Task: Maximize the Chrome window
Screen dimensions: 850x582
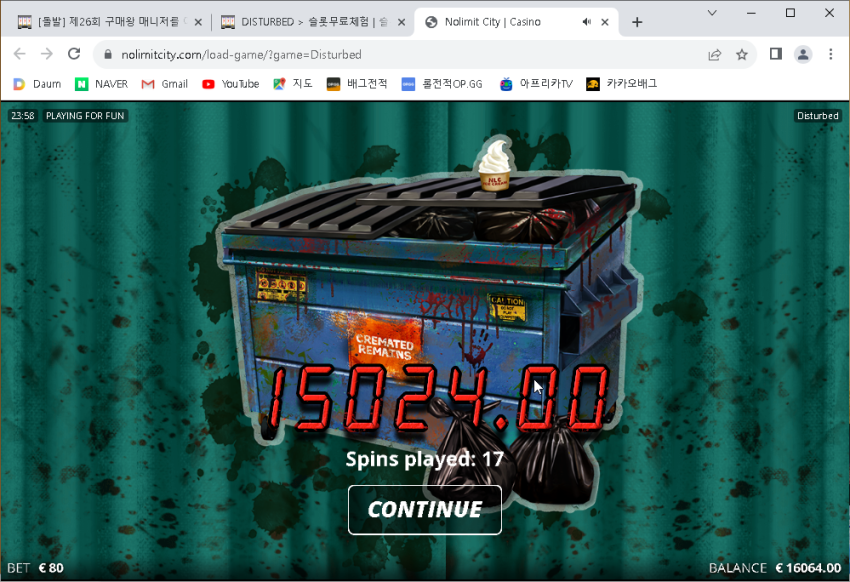Action: (790, 12)
